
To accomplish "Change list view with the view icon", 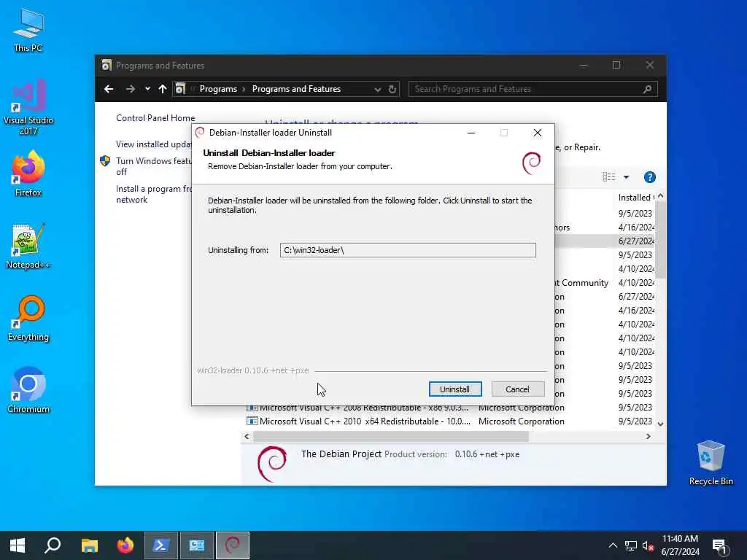I will (x=609, y=177).
